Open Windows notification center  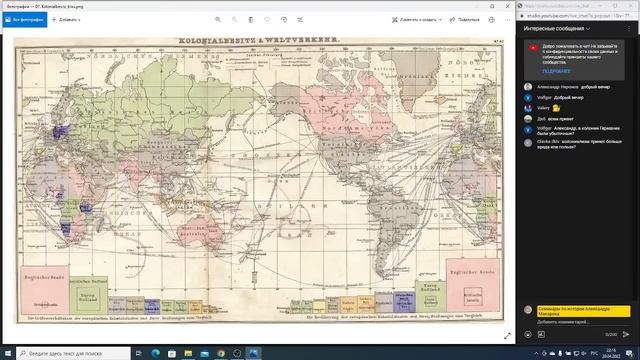pos(630,353)
